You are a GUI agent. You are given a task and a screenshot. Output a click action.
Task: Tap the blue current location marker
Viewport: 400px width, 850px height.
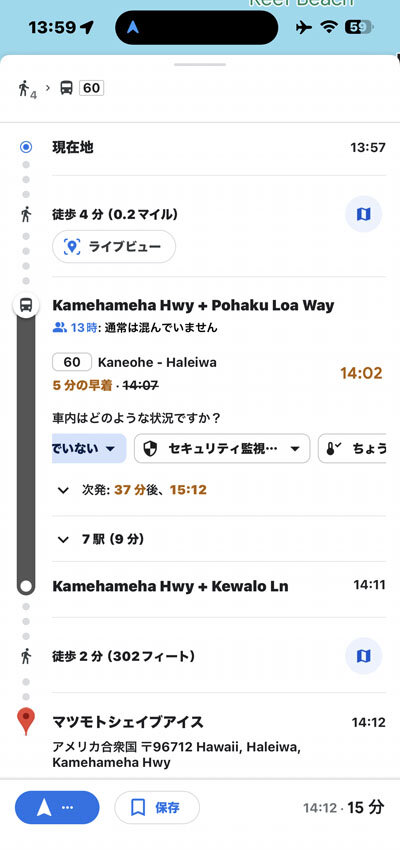(25, 147)
